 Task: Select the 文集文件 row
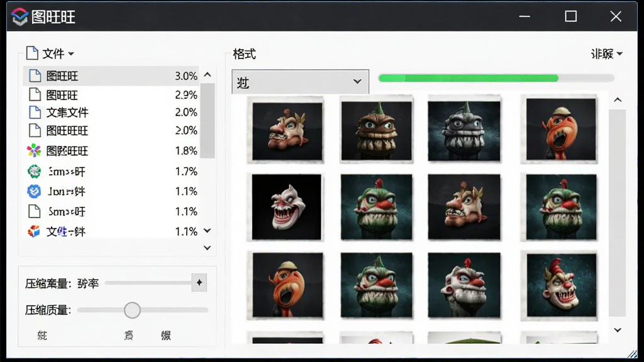tap(111, 112)
